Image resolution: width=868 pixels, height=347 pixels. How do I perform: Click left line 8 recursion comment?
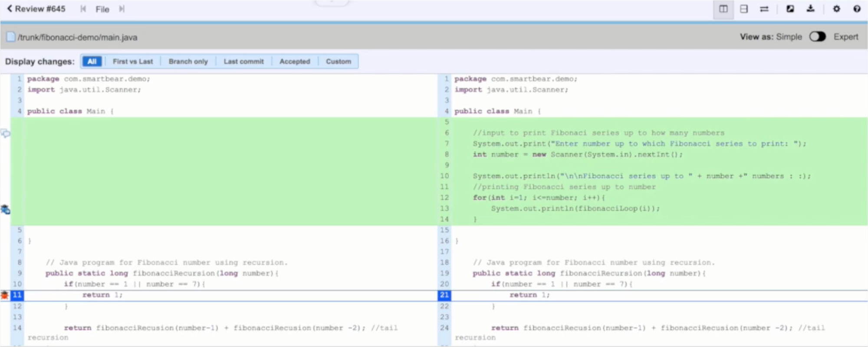167,262
